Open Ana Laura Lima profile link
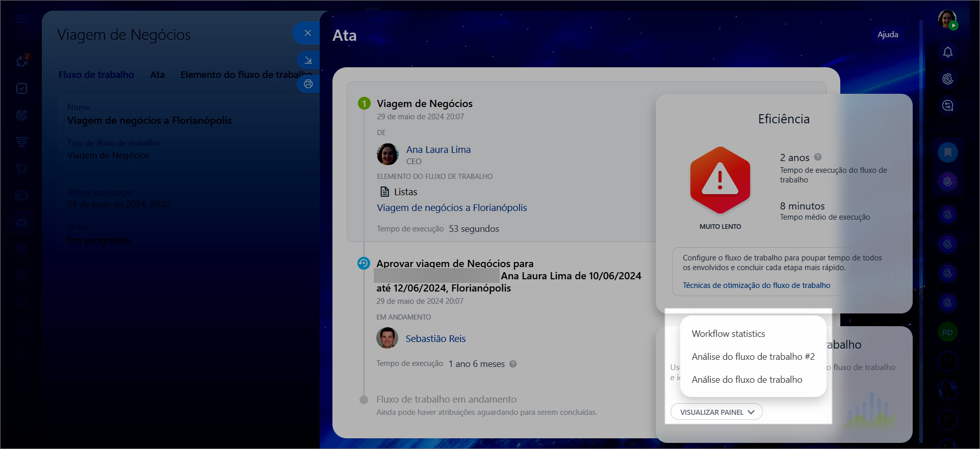Viewport: 980px width, 449px height. tap(438, 150)
